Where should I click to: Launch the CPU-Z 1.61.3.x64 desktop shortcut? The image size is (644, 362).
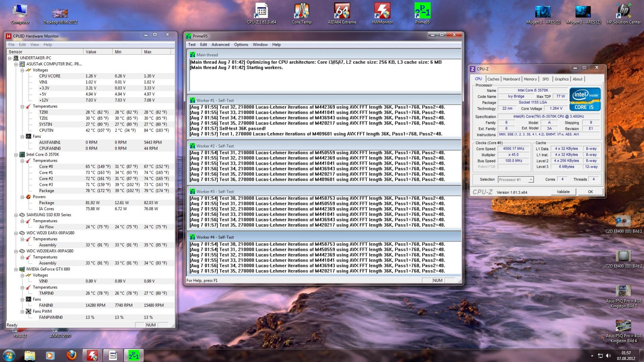[261, 13]
